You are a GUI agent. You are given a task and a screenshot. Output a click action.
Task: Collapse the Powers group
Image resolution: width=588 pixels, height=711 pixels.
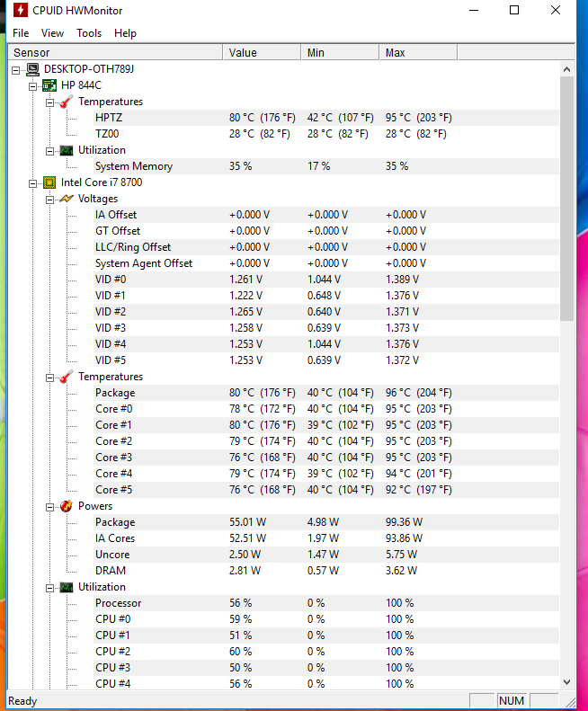[x=50, y=507]
